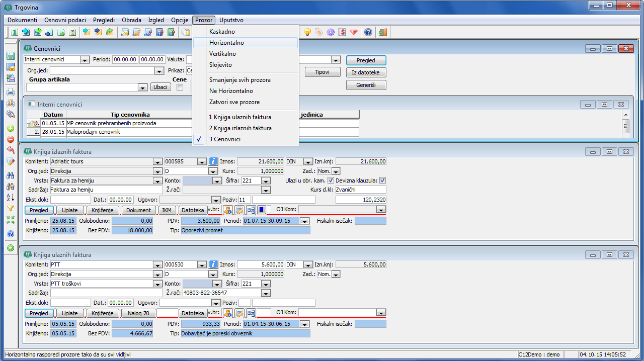Click the light bulb toolbar icon
Image resolution: width=644 pixels, height=361 pixels.
click(307, 32)
